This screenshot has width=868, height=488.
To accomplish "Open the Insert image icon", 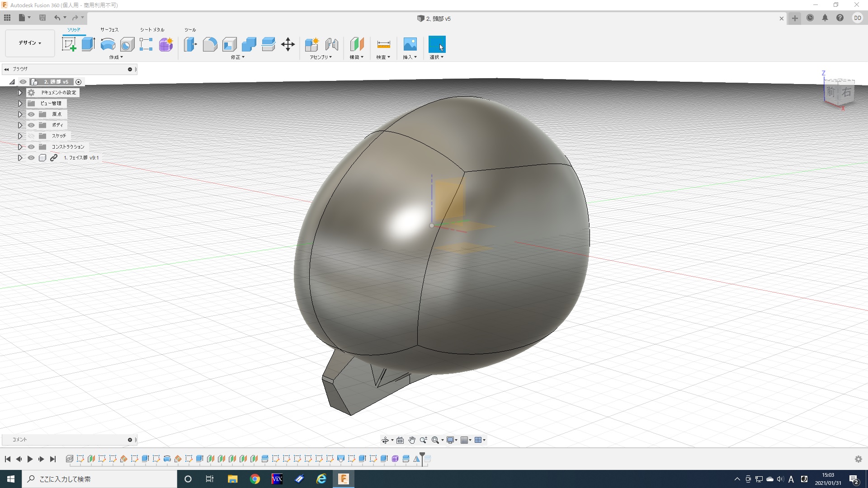I will [410, 44].
